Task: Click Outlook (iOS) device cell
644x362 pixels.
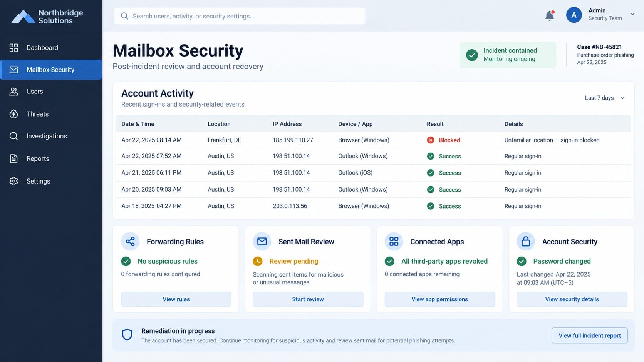Action: [356, 173]
